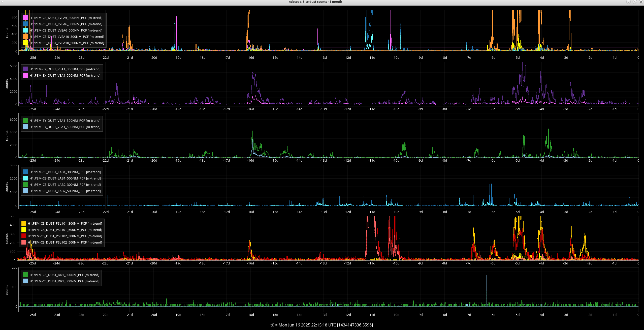Click the ndscope window title text
Viewport: 644px width, 330px height.
[315, 2]
